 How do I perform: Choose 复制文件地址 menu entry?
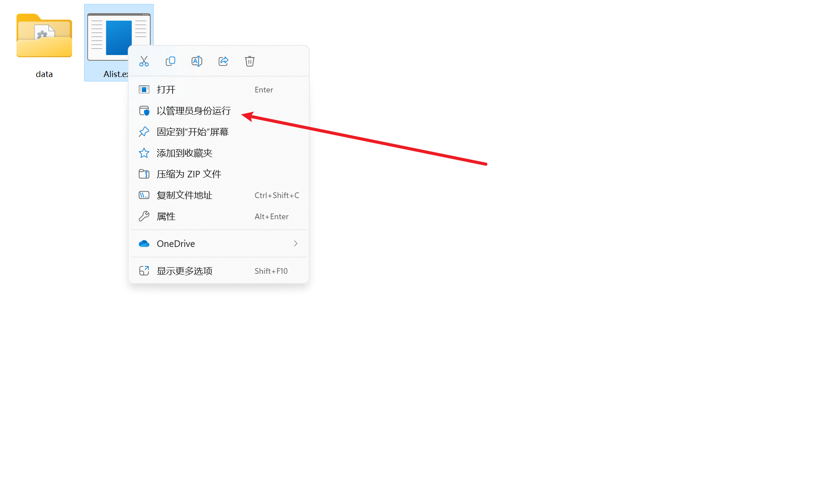coord(219,195)
